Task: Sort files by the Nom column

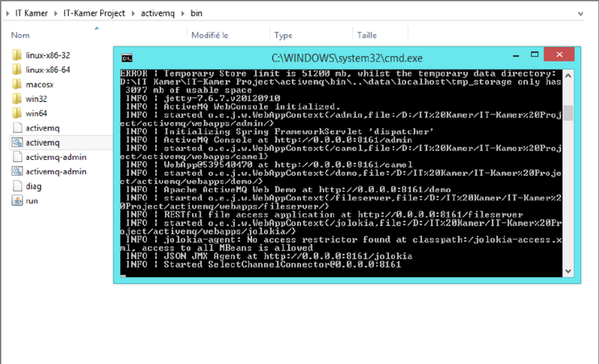Action: click(21, 35)
